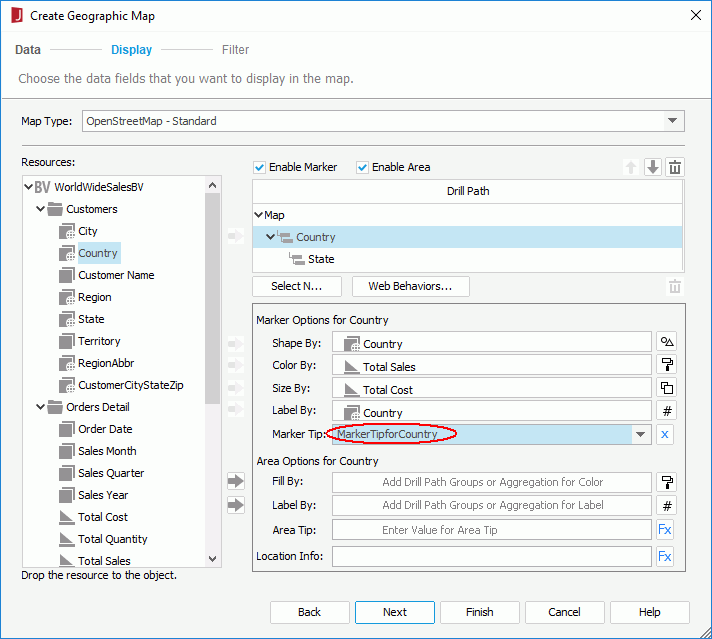This screenshot has width=712, height=639.
Task: Select CustomerCityStateZip in Resources
Action: tap(131, 385)
